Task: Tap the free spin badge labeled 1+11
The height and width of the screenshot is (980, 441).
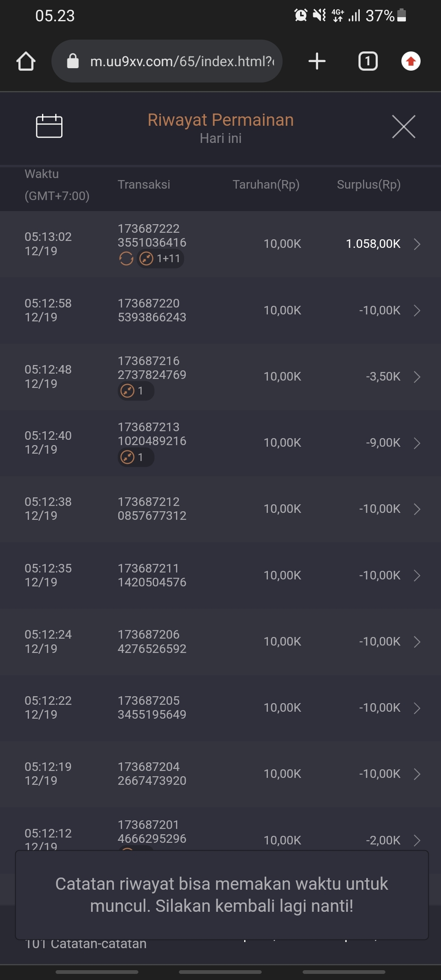Action: click(160, 258)
